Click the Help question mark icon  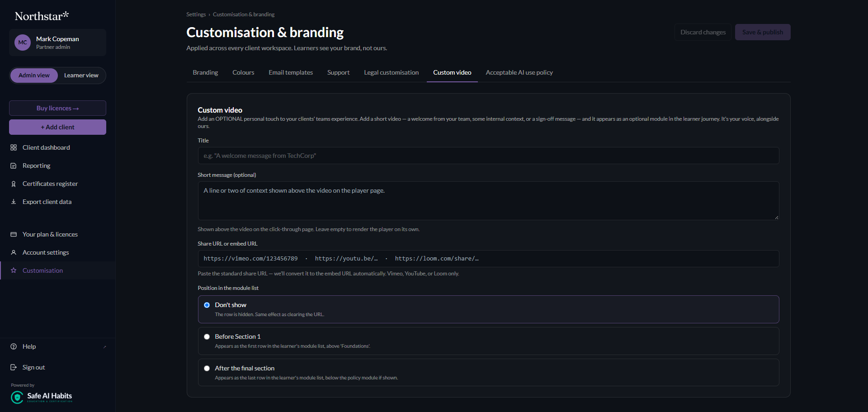pyautogui.click(x=14, y=346)
